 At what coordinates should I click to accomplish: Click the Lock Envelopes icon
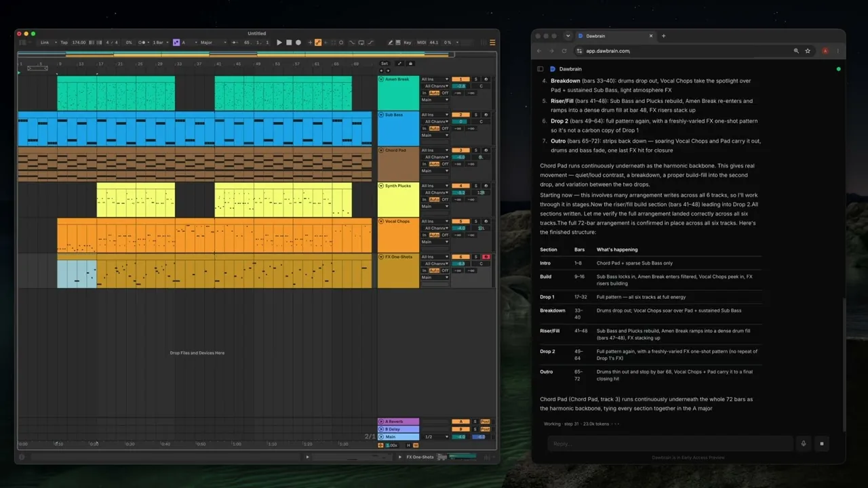click(x=410, y=64)
